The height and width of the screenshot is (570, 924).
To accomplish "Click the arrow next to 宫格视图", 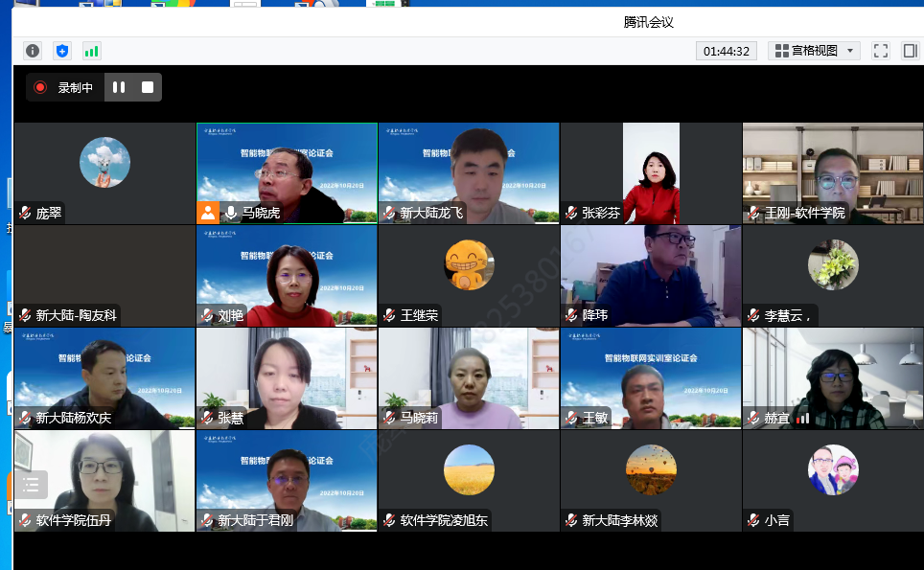I will pos(851,51).
